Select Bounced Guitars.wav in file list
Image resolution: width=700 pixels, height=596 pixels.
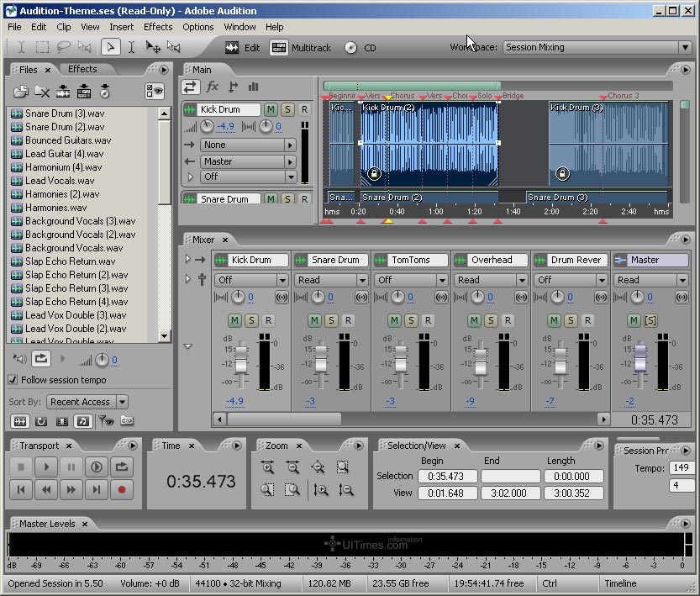point(68,140)
